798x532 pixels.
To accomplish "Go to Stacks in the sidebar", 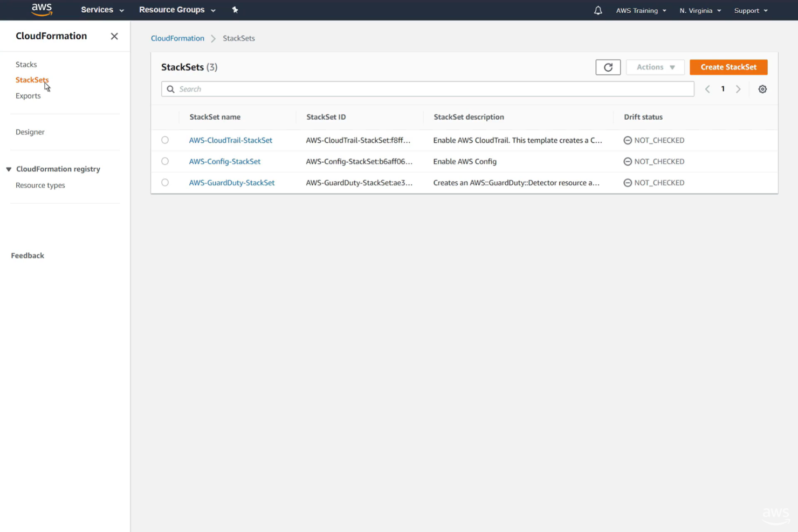I will pos(26,65).
